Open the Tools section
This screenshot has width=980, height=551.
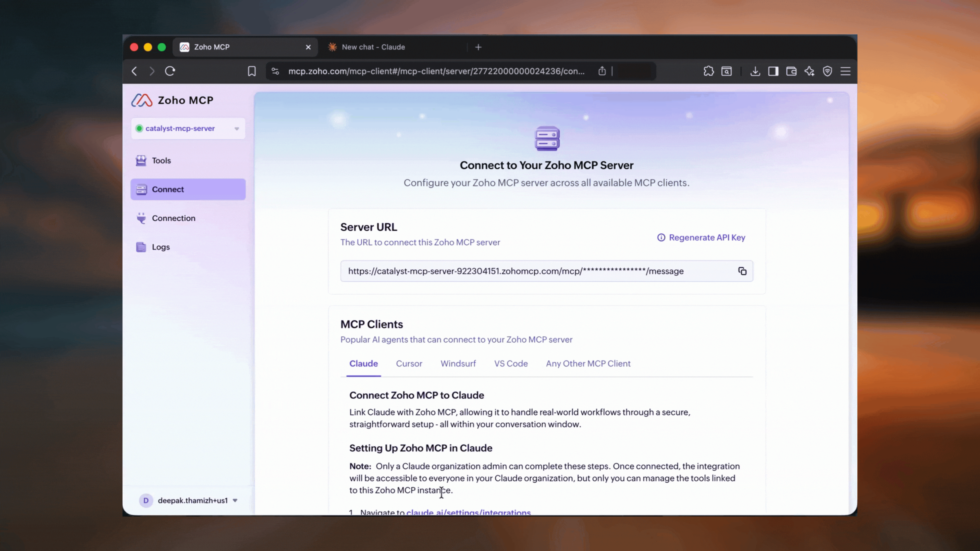(x=188, y=160)
